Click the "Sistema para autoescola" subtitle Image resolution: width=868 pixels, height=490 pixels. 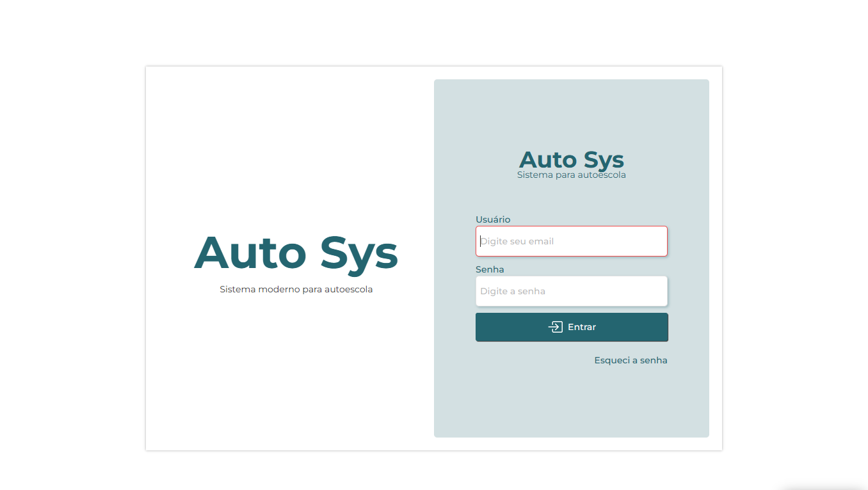tap(571, 175)
